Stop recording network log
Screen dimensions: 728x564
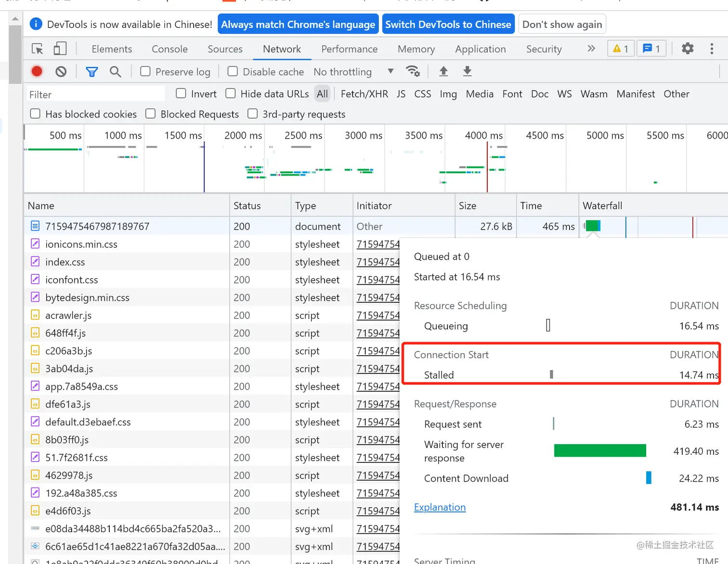[37, 72]
